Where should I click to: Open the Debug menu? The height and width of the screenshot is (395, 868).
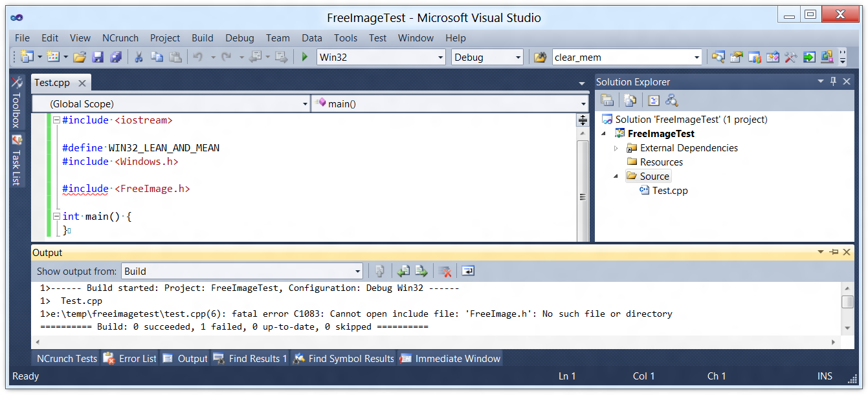tap(239, 37)
